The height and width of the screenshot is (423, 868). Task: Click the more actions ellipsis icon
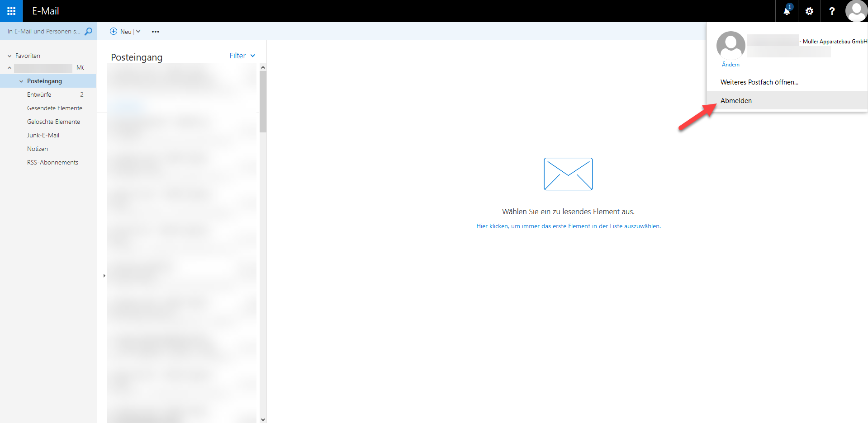pos(156,32)
